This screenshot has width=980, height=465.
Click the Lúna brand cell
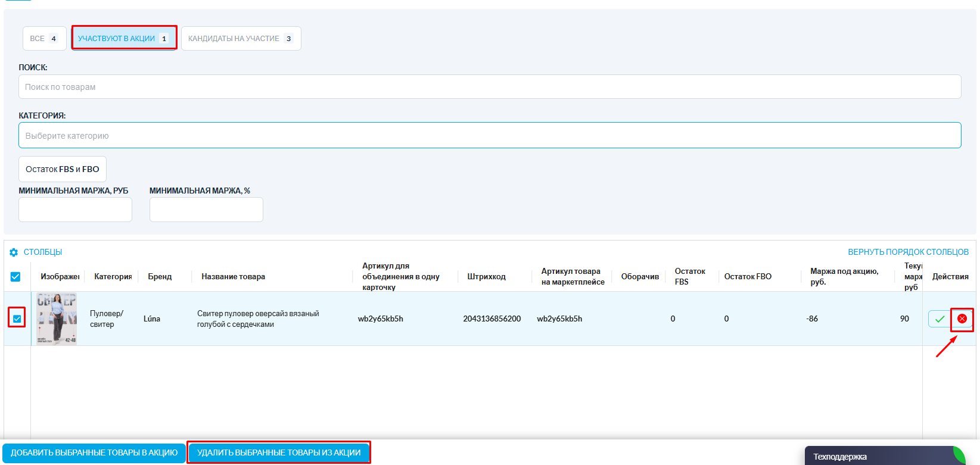coord(152,319)
